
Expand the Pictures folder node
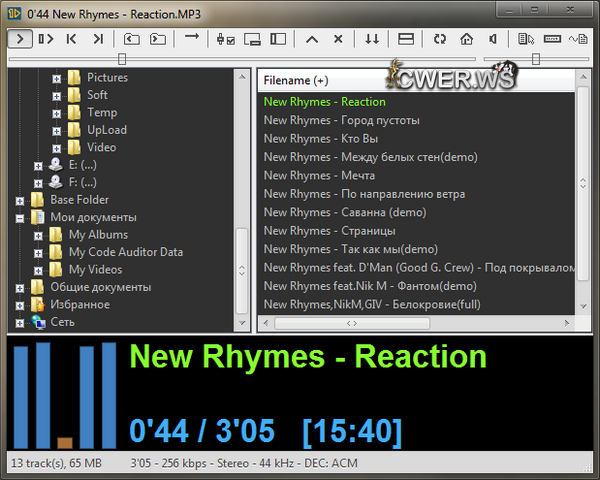57,78
